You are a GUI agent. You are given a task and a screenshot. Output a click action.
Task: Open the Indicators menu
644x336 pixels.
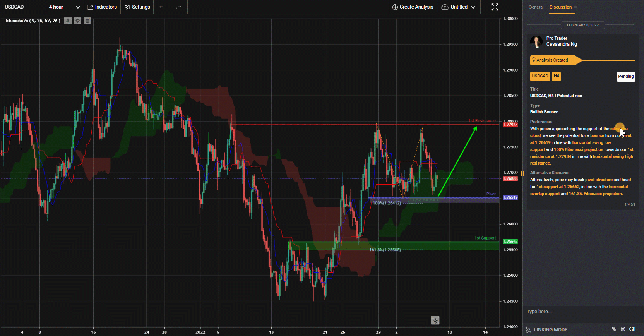[x=102, y=7]
